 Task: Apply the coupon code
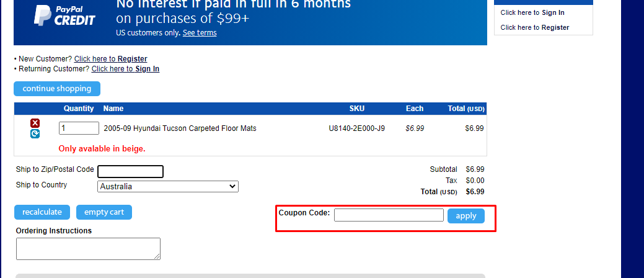point(465,216)
